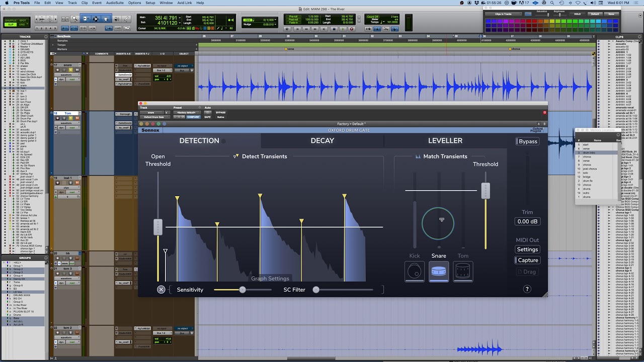Viewport: 644px width, 362px height.
Task: Click the transport Stop button
Action: pos(334,29)
